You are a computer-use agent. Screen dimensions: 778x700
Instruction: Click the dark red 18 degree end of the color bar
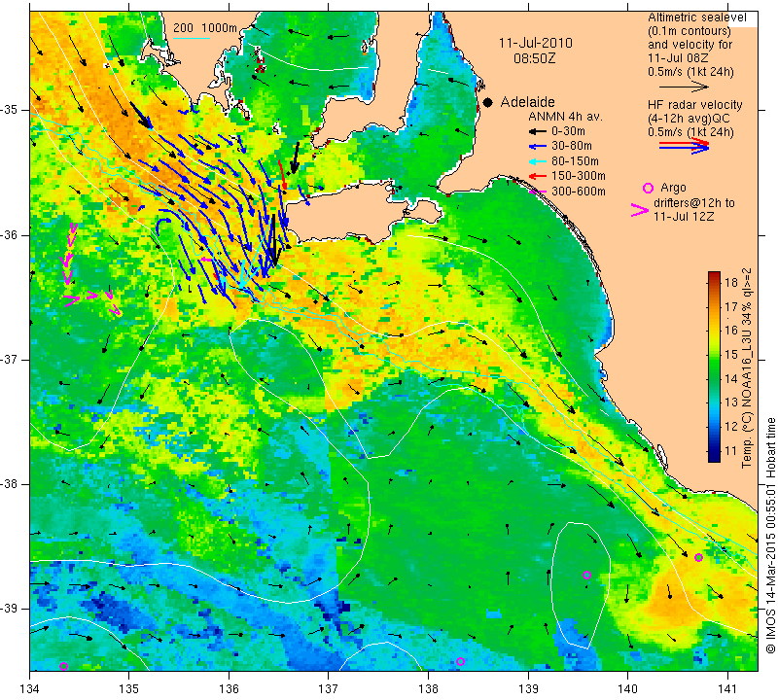(x=714, y=276)
